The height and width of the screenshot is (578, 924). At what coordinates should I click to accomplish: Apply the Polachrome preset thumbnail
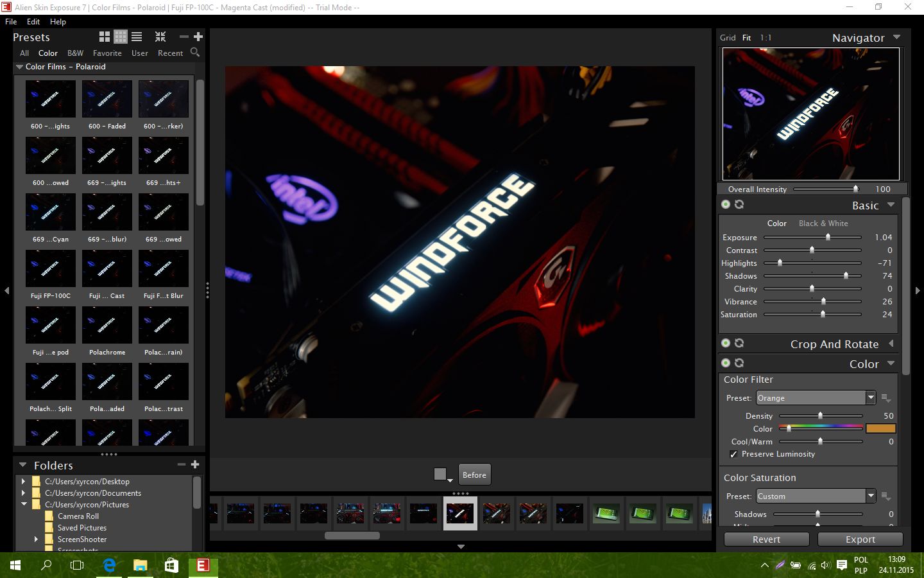[x=107, y=324]
